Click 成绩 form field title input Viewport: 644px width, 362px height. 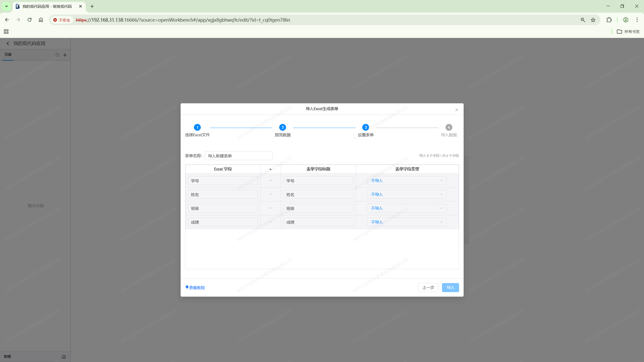[318, 222]
